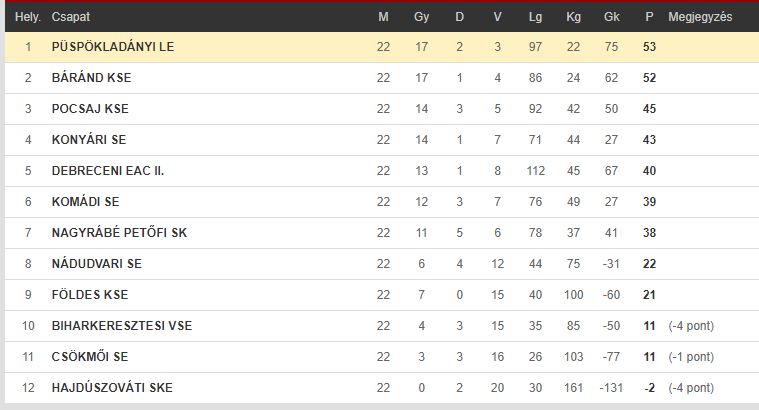Screen dimensions: 759x410
Task: Open KONYÁRI SE team page
Action: click(x=89, y=139)
